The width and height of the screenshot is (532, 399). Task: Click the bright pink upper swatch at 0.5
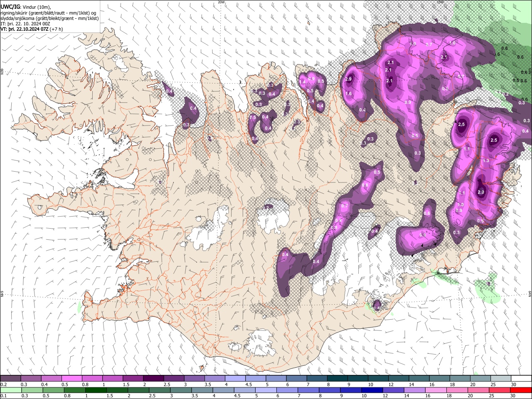71,379
